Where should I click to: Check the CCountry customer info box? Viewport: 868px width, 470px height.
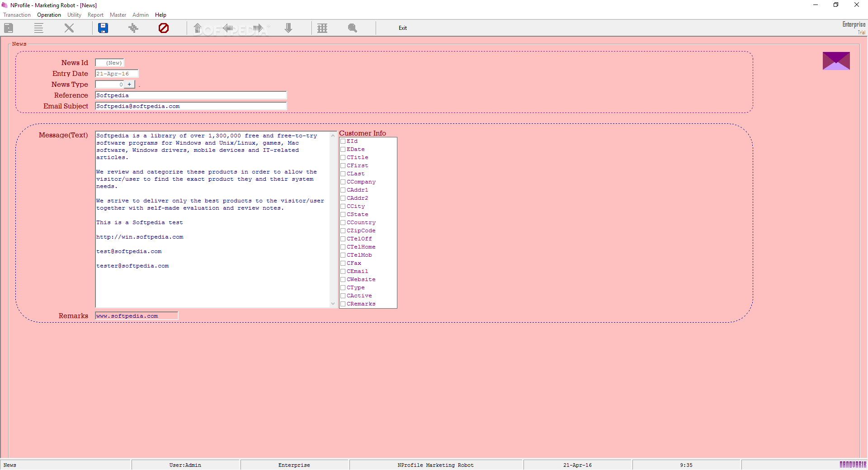343,223
